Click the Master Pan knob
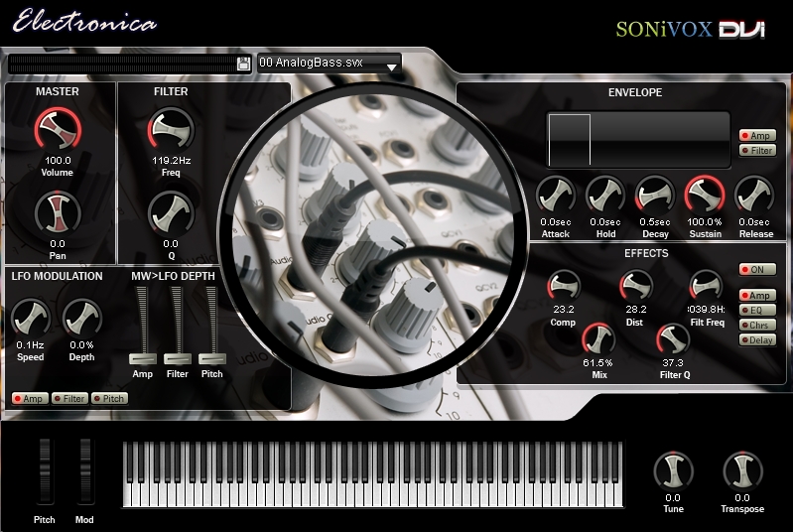793x532 pixels. (58, 213)
